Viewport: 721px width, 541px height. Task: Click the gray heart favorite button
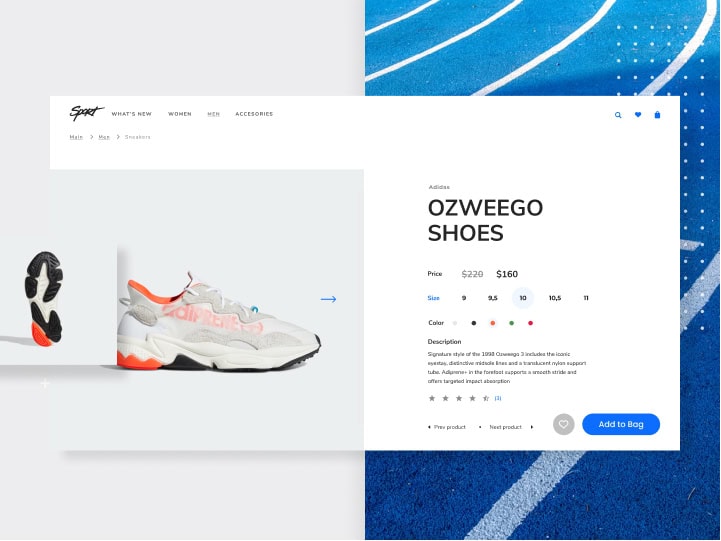click(x=563, y=424)
